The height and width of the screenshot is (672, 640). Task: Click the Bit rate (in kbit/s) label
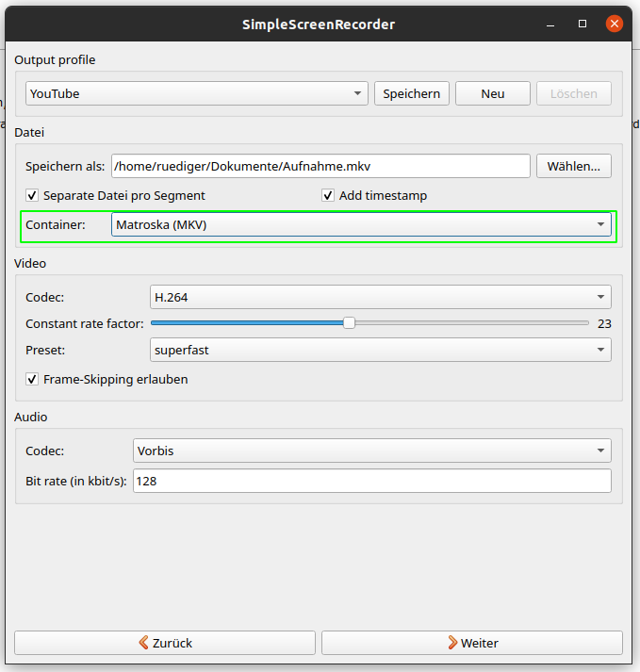tap(76, 481)
